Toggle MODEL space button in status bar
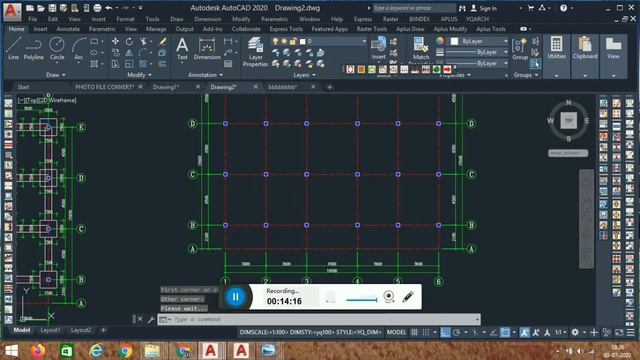The image size is (640, 360). 396,332
